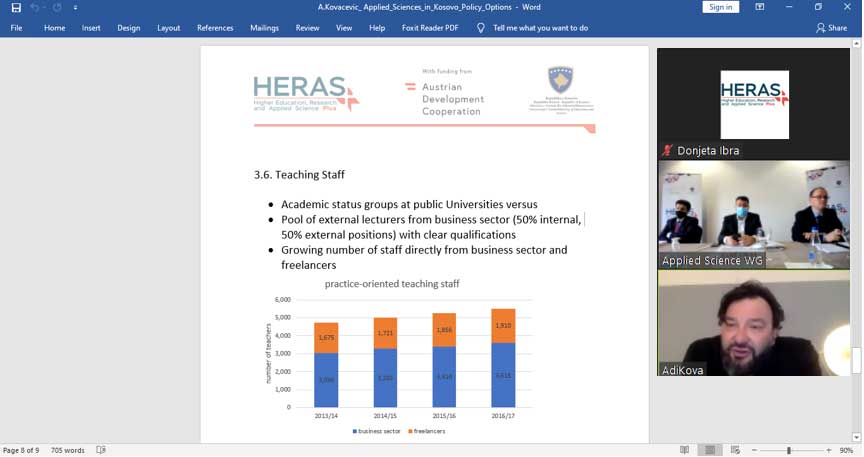The width and height of the screenshot is (864, 457).
Task: Click the zoom in plus button
Action: (828, 450)
